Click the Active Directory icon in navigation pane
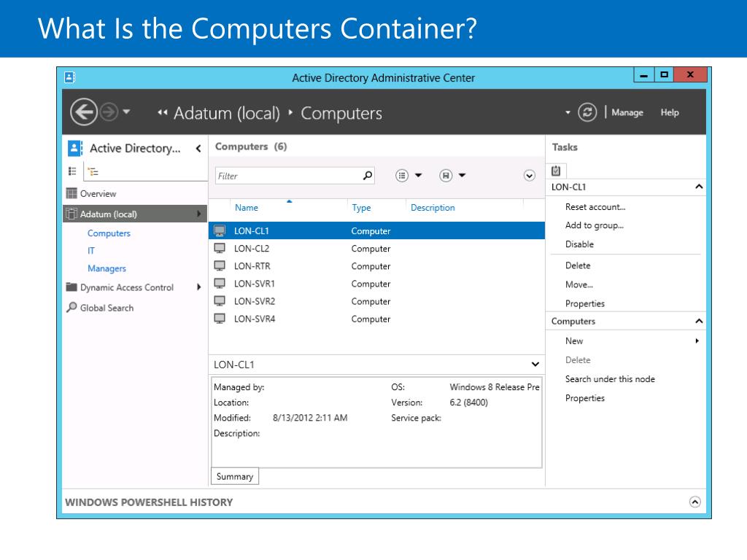Image resolution: width=747 pixels, height=560 pixels. click(x=75, y=148)
